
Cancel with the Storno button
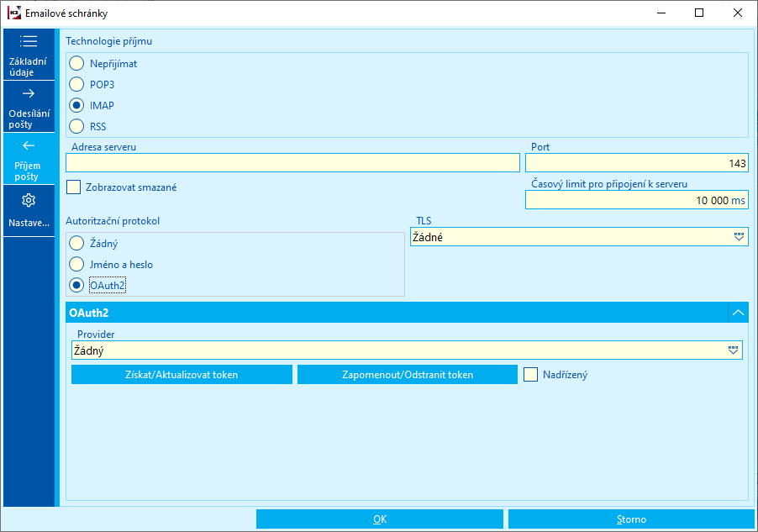631,519
